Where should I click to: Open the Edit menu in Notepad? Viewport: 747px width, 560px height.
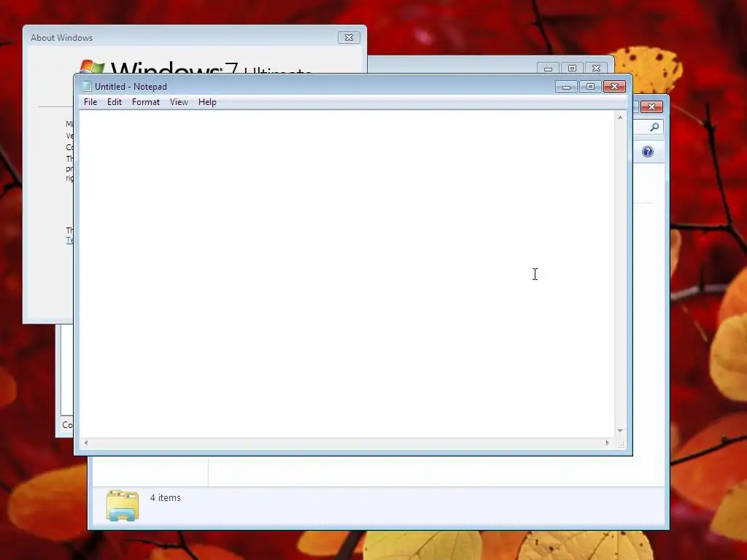tap(115, 102)
